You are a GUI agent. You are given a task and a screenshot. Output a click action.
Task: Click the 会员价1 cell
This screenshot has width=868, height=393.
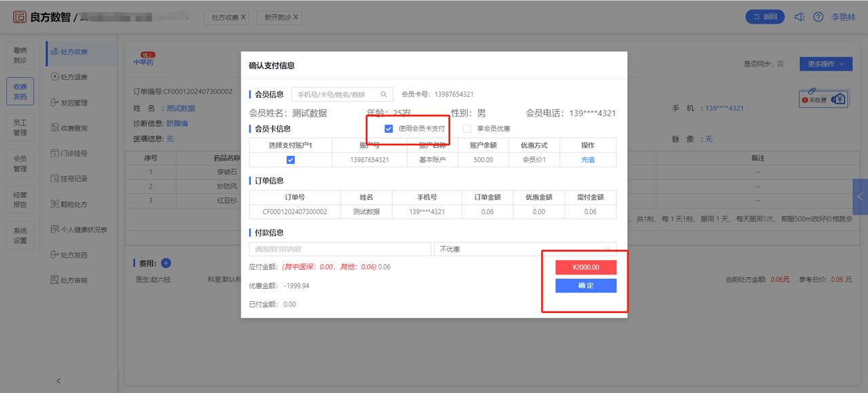tap(534, 160)
